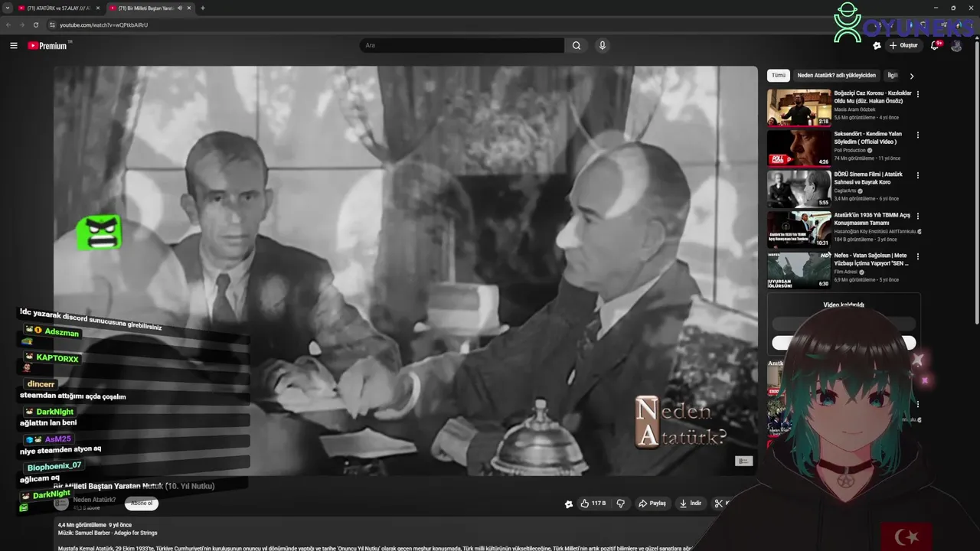Open Seksendört Kendime Yalan Söyledim thumbnail
The height and width of the screenshot is (551, 980).
(x=799, y=148)
